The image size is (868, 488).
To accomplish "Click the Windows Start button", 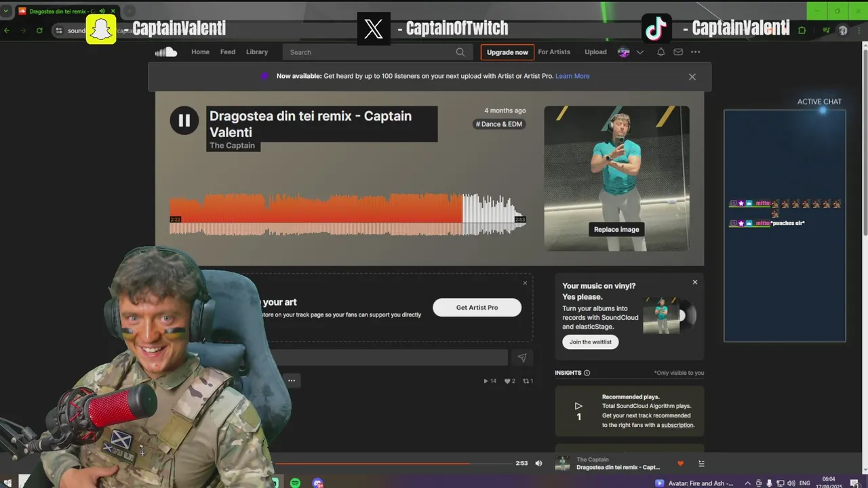I will click(x=7, y=483).
